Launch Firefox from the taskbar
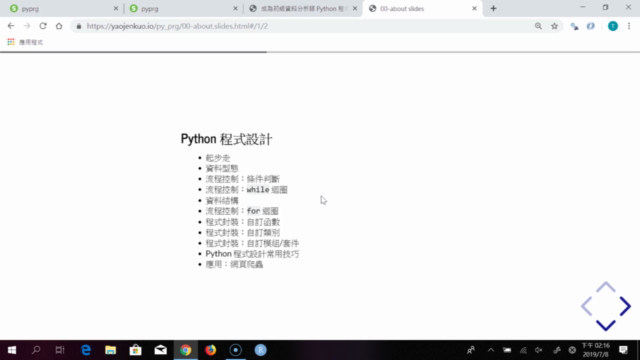Viewport: 640px width, 360px height. [x=211, y=350]
